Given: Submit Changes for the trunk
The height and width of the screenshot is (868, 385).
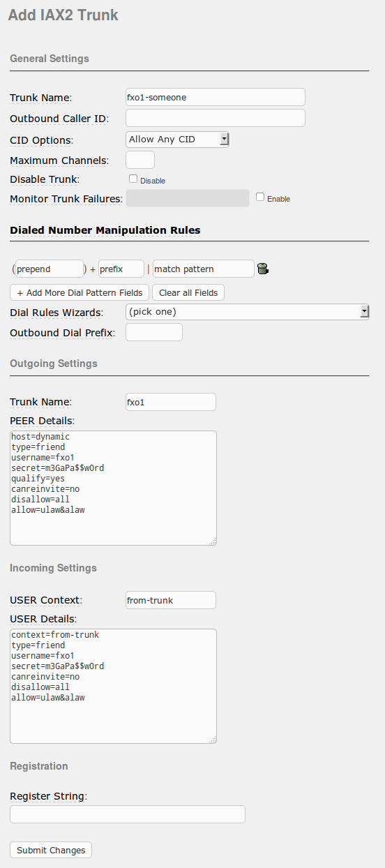Looking at the screenshot, I should click(x=51, y=850).
